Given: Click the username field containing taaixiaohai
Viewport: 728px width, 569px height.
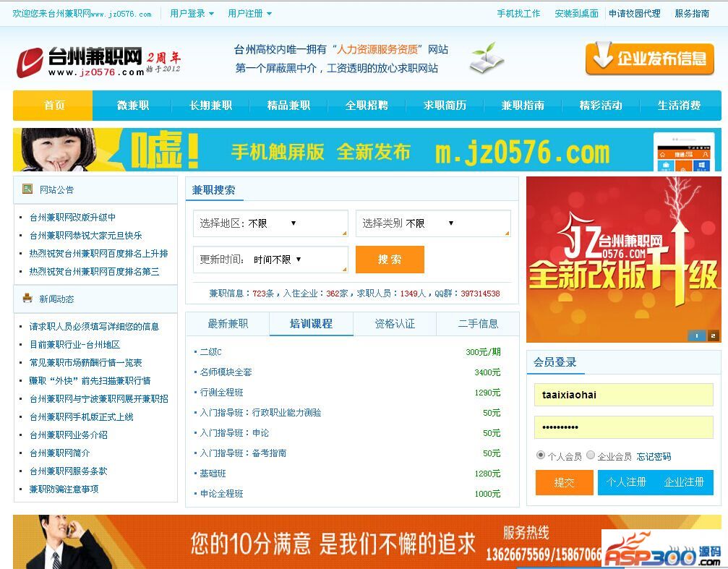Looking at the screenshot, I should [624, 395].
